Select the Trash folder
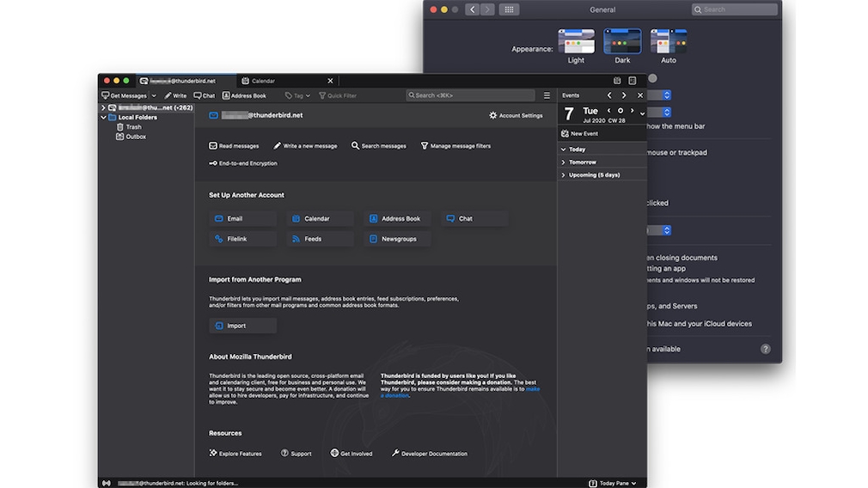868x488 pixels. coord(128,127)
